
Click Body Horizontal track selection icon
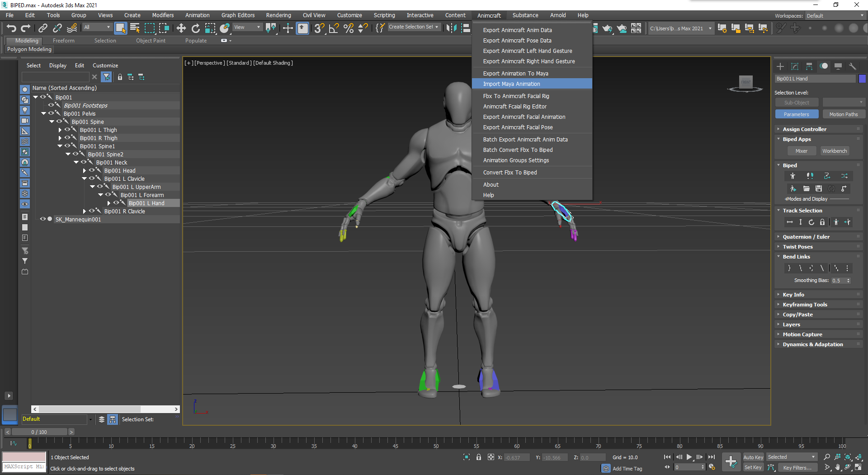(789, 222)
